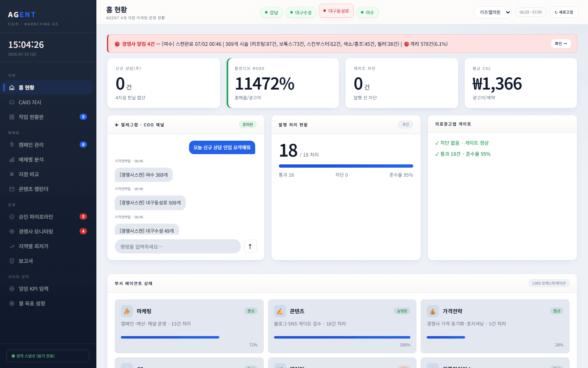This screenshot has height=368, width=588.
Task: Click the AGENT logo at the top of the sidebar
Action: [x=22, y=15]
